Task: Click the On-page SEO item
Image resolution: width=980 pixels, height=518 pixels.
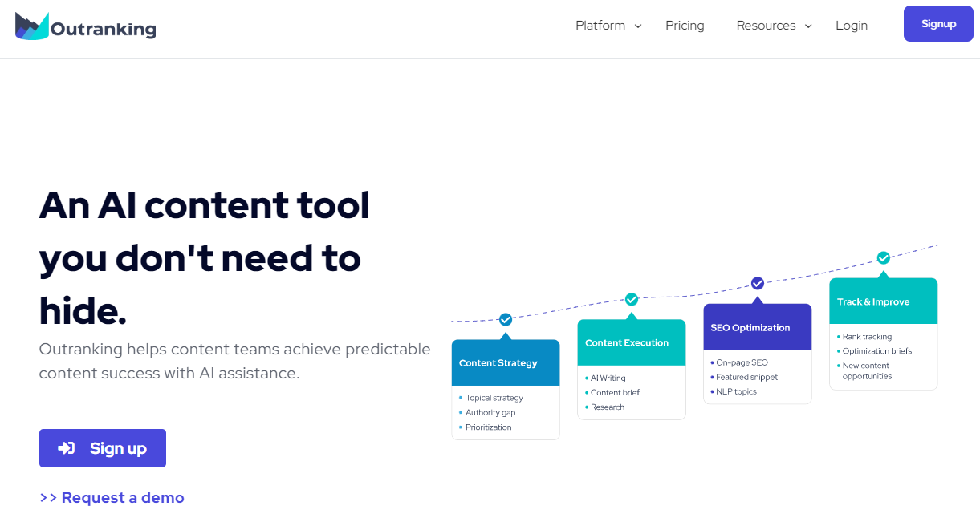Action: click(x=742, y=362)
